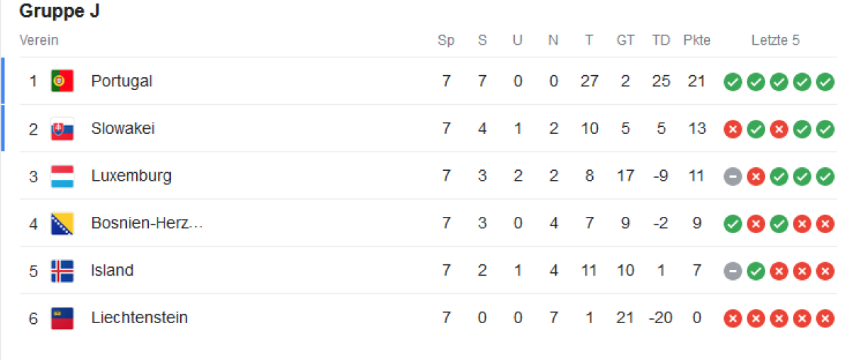The height and width of the screenshot is (360, 868).
Task: Click the Luxemburg flag icon
Action: pyautogui.click(x=62, y=176)
